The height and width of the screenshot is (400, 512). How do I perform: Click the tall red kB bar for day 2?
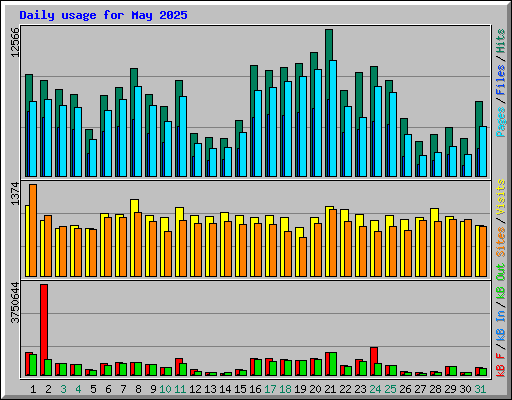coord(44,330)
